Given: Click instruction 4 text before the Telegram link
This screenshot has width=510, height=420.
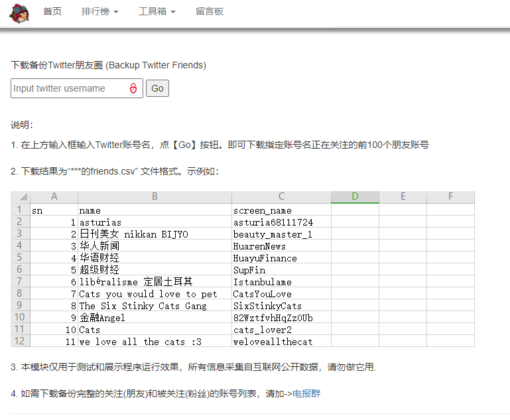Looking at the screenshot, I should pyautogui.click(x=152, y=393).
